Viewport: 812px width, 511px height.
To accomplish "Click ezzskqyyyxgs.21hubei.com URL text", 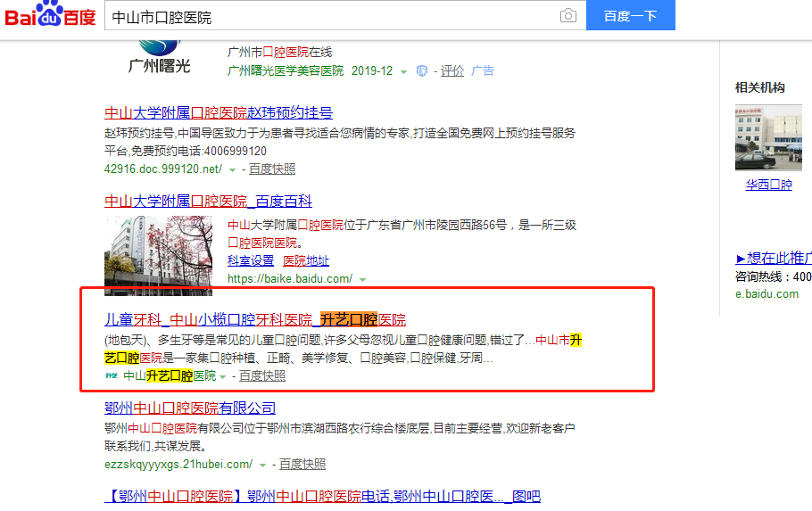I will (178, 464).
